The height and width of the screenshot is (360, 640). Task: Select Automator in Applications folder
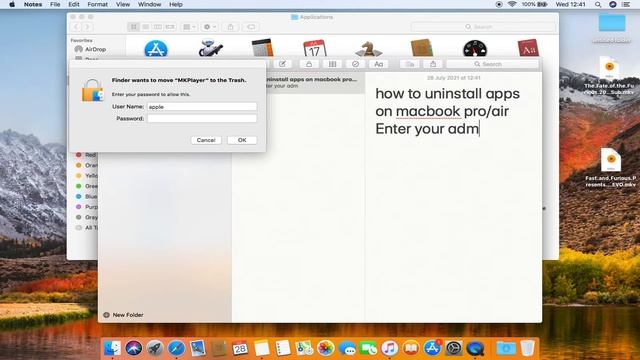point(210,48)
